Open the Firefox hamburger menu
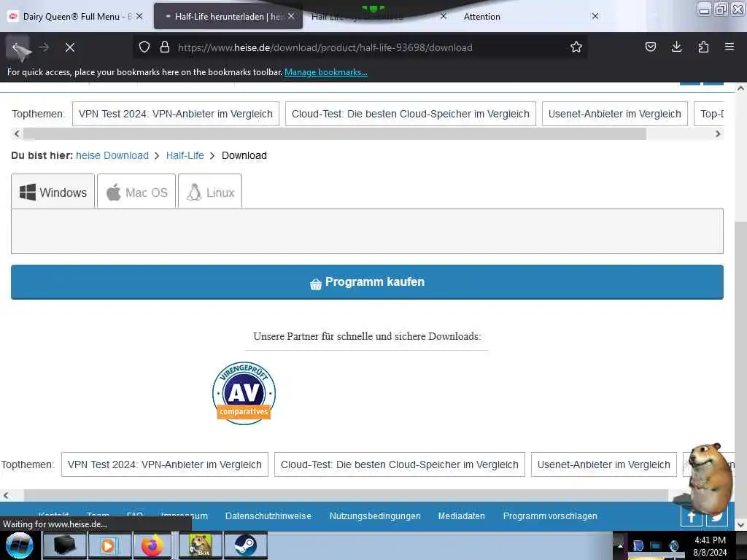 point(729,47)
